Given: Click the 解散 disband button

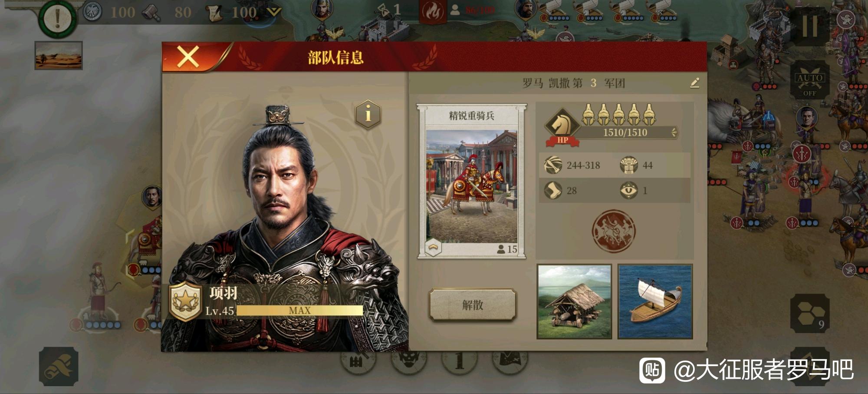Looking at the screenshot, I should (473, 305).
